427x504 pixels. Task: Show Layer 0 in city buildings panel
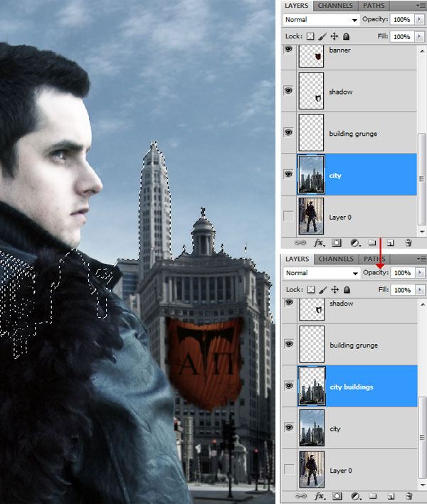[289, 469]
